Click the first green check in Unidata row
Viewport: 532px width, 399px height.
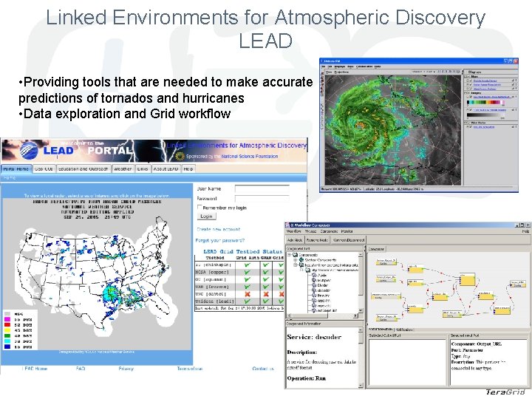click(x=248, y=301)
